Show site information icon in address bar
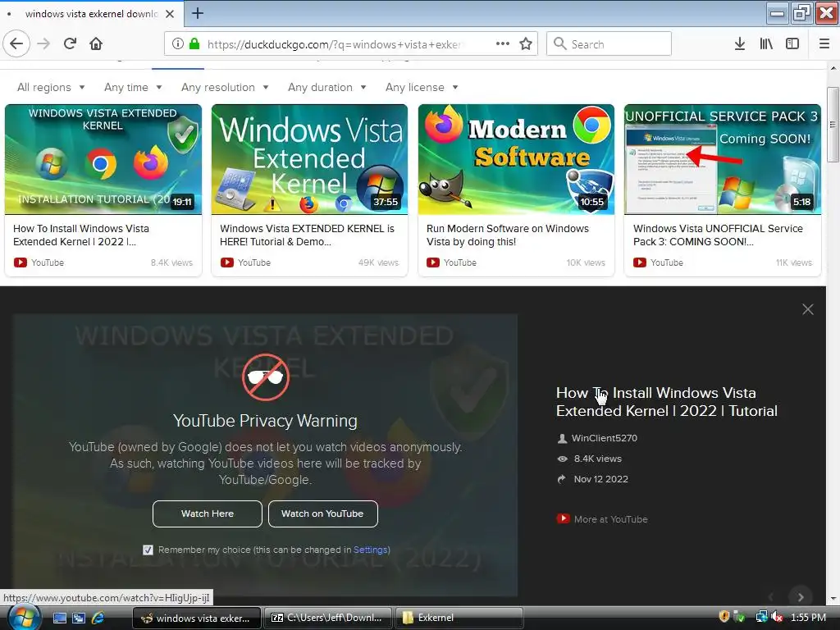 pyautogui.click(x=178, y=43)
